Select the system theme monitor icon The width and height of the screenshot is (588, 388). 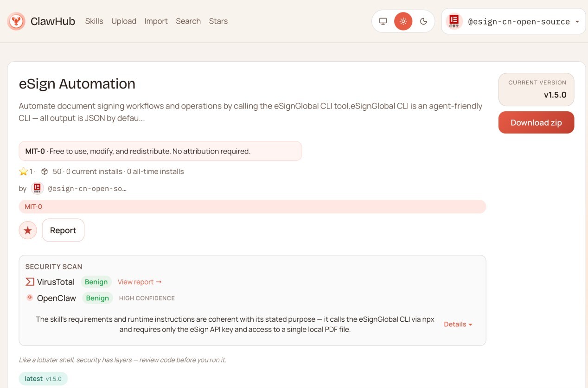[x=383, y=21]
